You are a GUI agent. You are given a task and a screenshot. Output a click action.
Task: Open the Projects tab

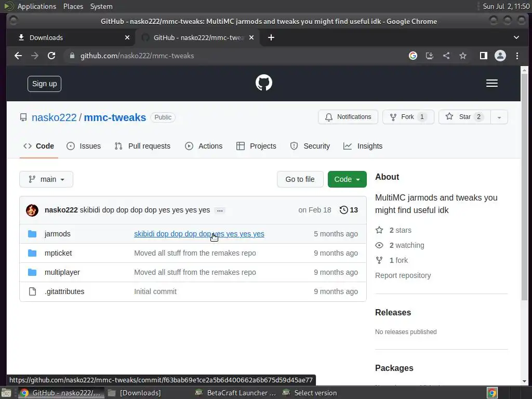256,146
